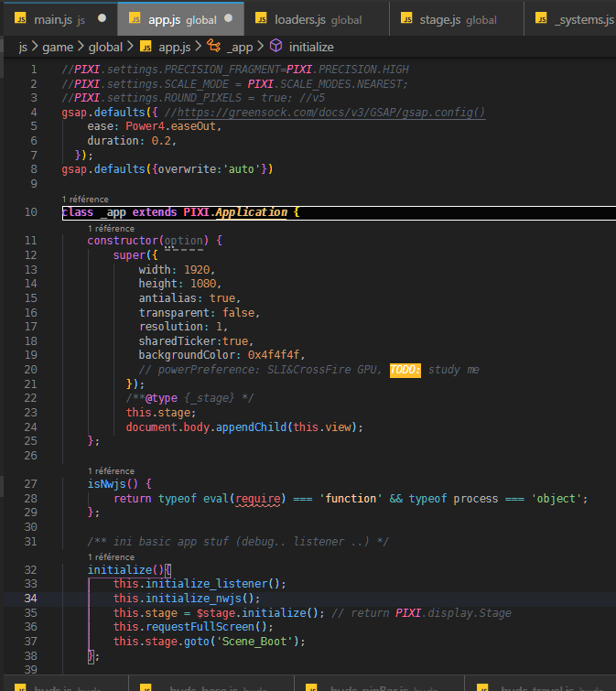
Task: Click 'this.initialize_nwjs();' line
Action: (187, 599)
